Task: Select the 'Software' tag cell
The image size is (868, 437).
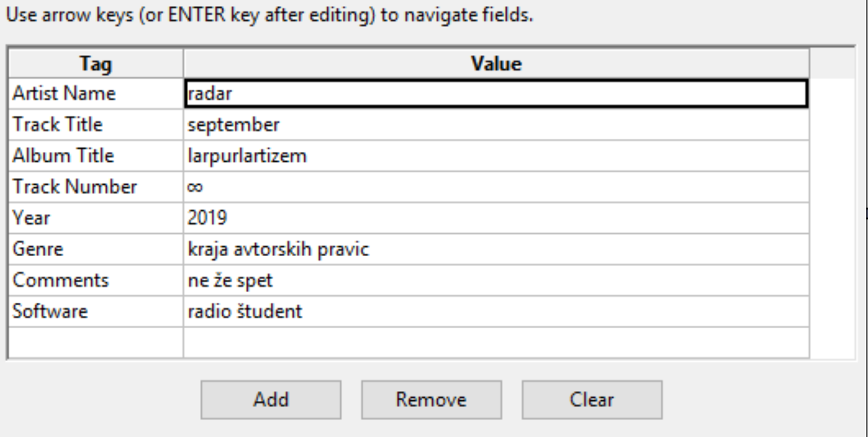Action: coord(96,311)
